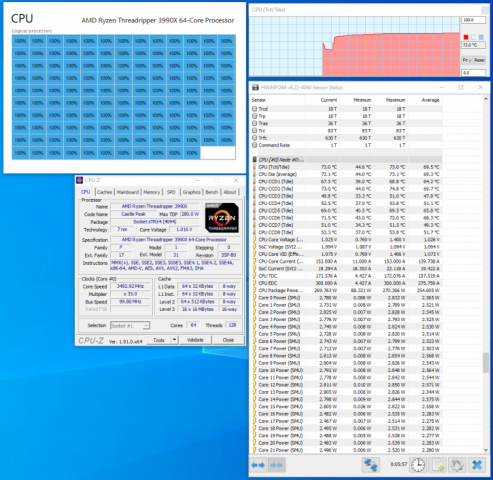Viewport: 493px width, 480px height.
Task: Click the clock icon beside Command Rate
Action: pyautogui.click(x=255, y=145)
